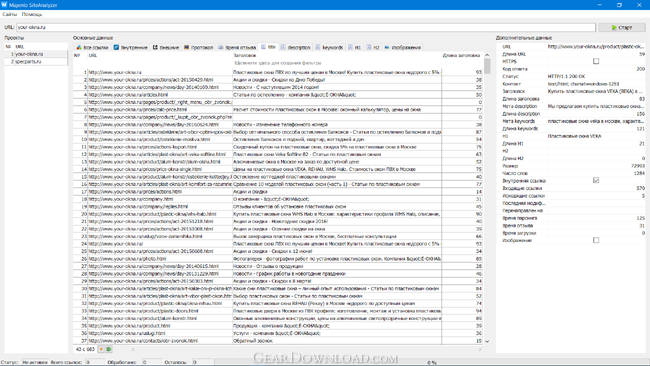Image resolution: width=650 pixels, height=366 pixels.
Task: Click row 33 plastic-doors.html URL
Action: (143, 311)
